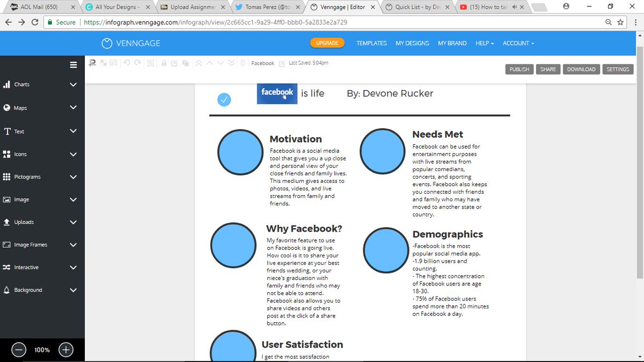The width and height of the screenshot is (644, 362).
Task: Click the transparency checkerboard icon
Action: [x=103, y=63]
